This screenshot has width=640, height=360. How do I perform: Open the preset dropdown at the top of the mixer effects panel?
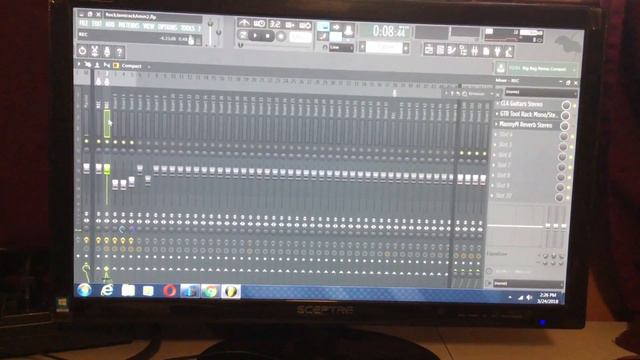[x=540, y=93]
